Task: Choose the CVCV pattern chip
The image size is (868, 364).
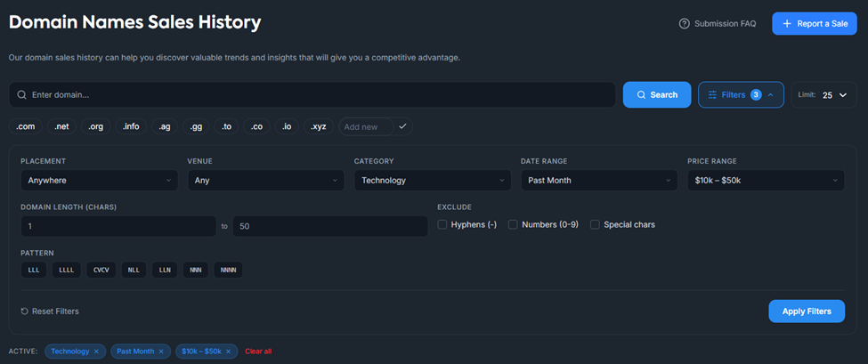Action: click(x=101, y=270)
